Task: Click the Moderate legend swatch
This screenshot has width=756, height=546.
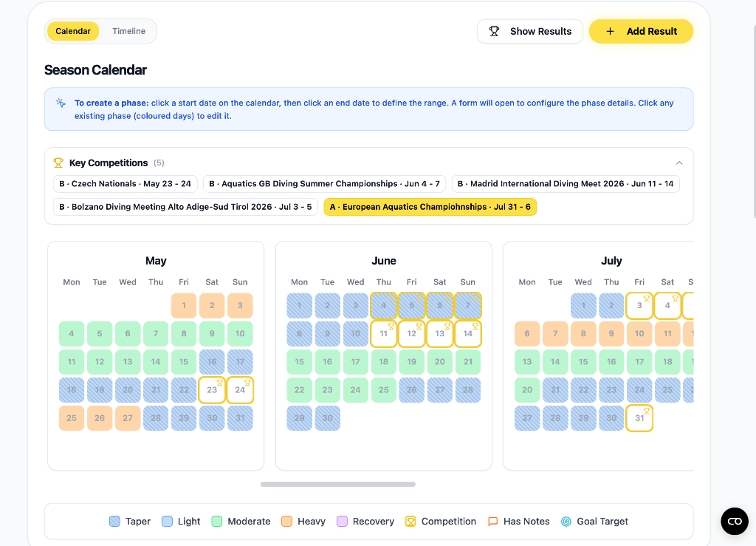Action: click(x=217, y=522)
